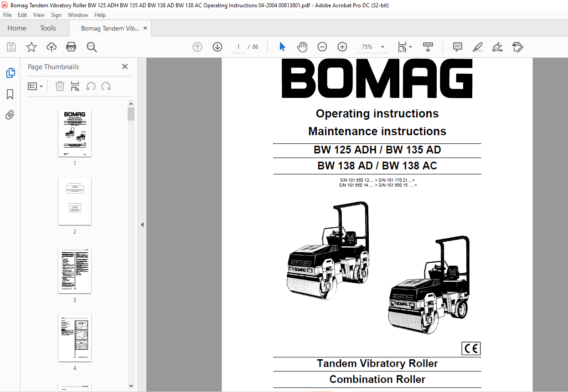The image size is (568, 392).
Task: Switch to the Home tab
Action: click(17, 28)
